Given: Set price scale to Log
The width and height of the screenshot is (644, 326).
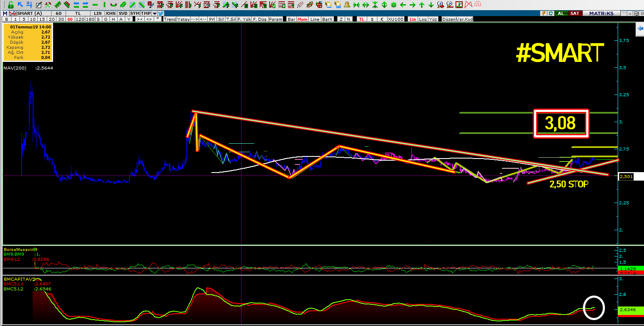Looking at the screenshot, I should click(x=423, y=19).
